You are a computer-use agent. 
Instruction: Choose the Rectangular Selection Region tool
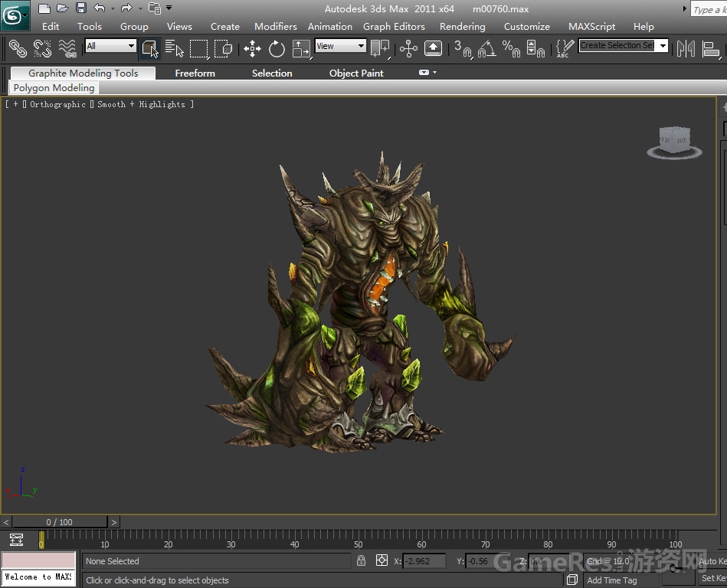[x=199, y=49]
